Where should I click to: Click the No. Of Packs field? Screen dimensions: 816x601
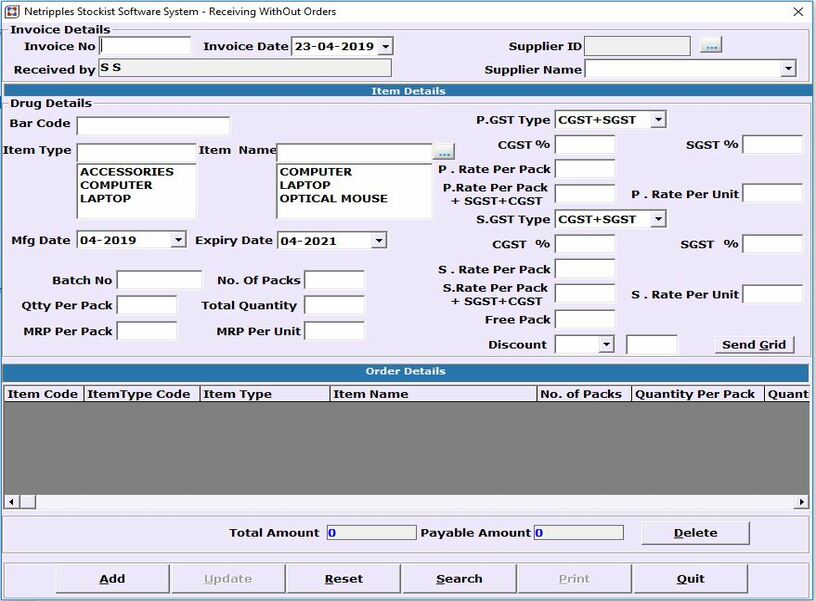tap(334, 280)
